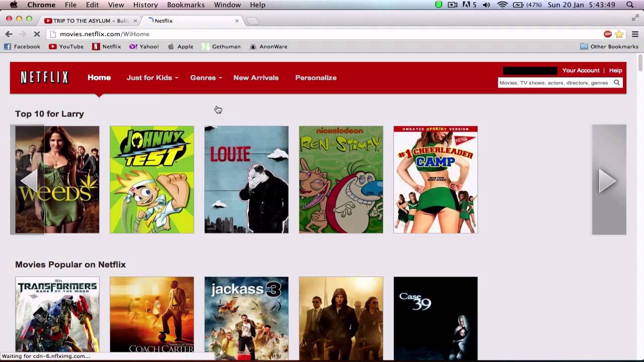Click the bookmark star icon in address bar
Viewport: 644px width, 362px height.
click(x=619, y=34)
